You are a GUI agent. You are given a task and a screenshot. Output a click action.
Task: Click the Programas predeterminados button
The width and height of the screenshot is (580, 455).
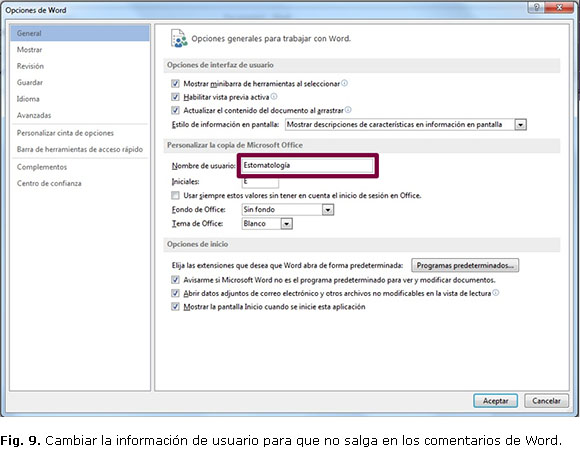[465, 265]
